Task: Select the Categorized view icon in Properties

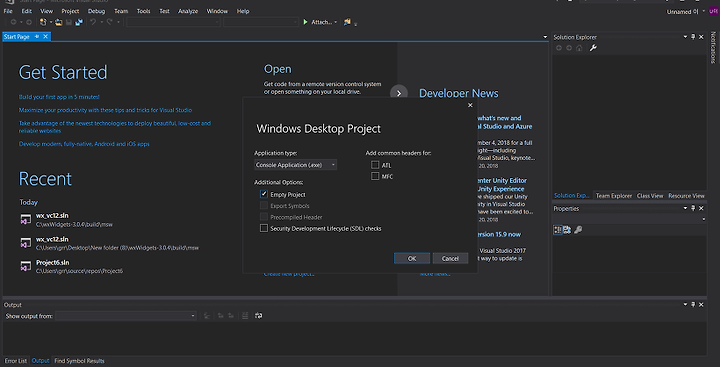Action: pyautogui.click(x=558, y=230)
